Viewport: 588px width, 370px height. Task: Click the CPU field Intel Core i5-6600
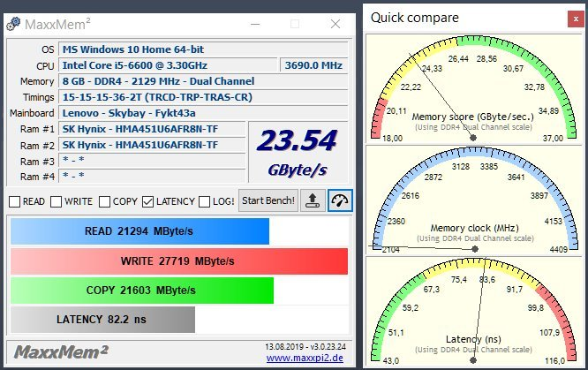coord(168,65)
